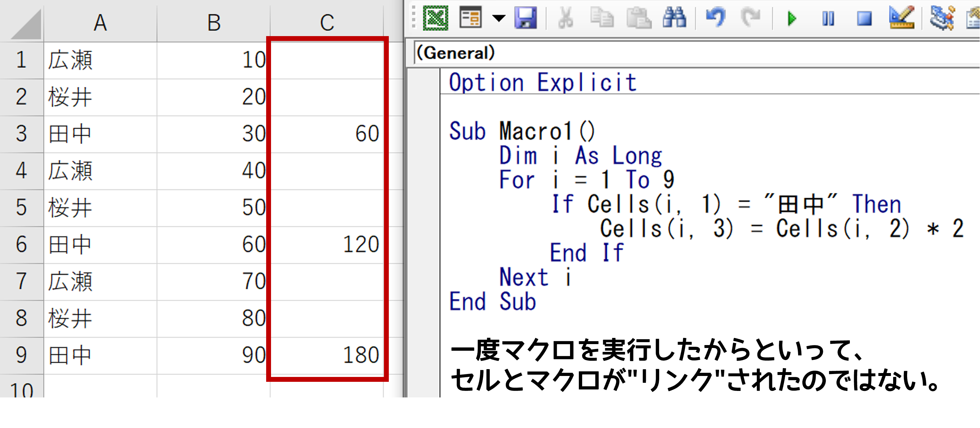This screenshot has width=980, height=428.
Task: Click cell B7 with value 70
Action: [x=213, y=281]
